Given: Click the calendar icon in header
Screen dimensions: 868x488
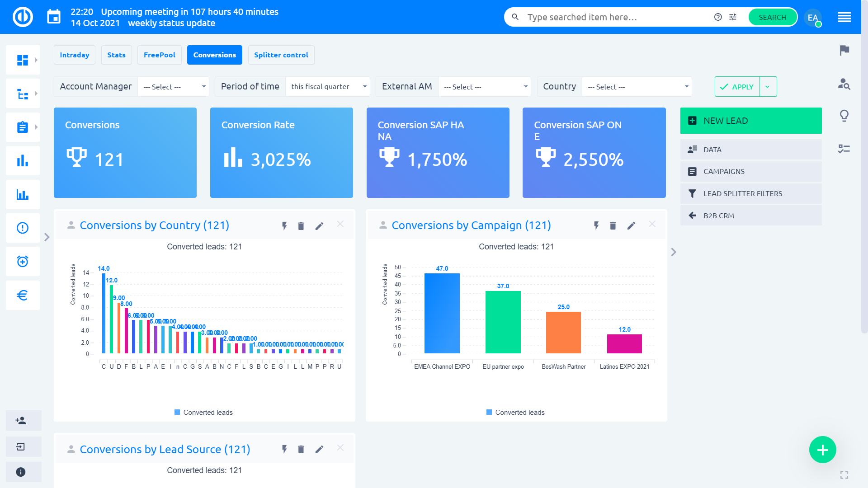Looking at the screenshot, I should pyautogui.click(x=54, y=17).
